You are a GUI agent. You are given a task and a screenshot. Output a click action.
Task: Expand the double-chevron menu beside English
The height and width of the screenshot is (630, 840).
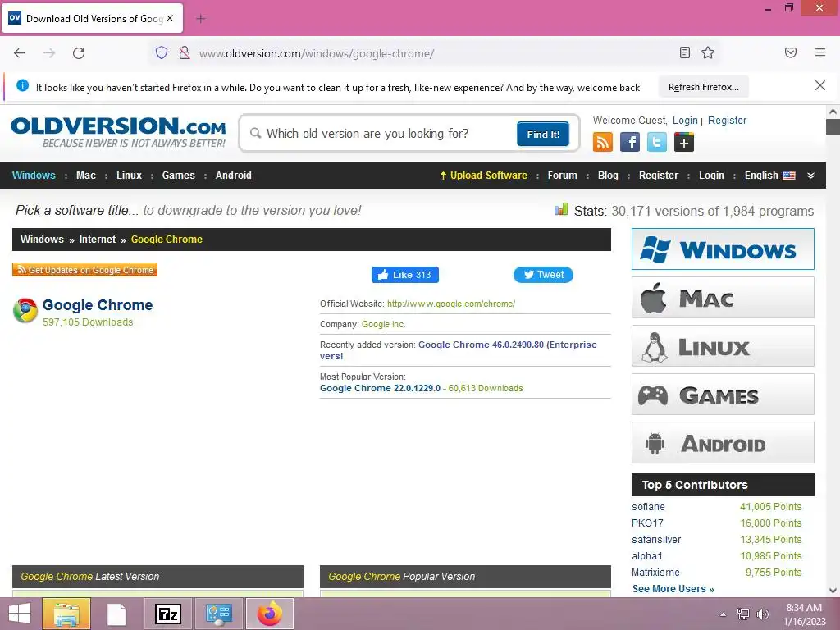pyautogui.click(x=810, y=176)
